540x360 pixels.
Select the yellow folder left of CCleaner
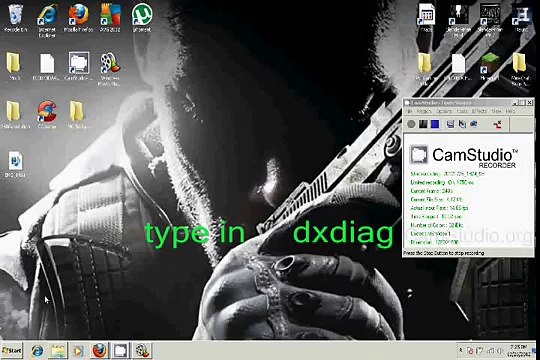click(15, 114)
